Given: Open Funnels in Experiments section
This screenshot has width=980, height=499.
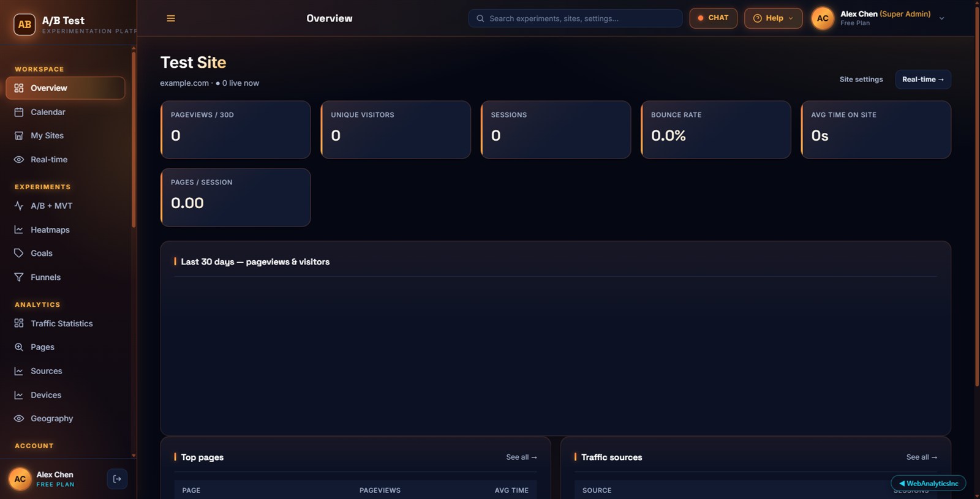Looking at the screenshot, I should point(66,277).
